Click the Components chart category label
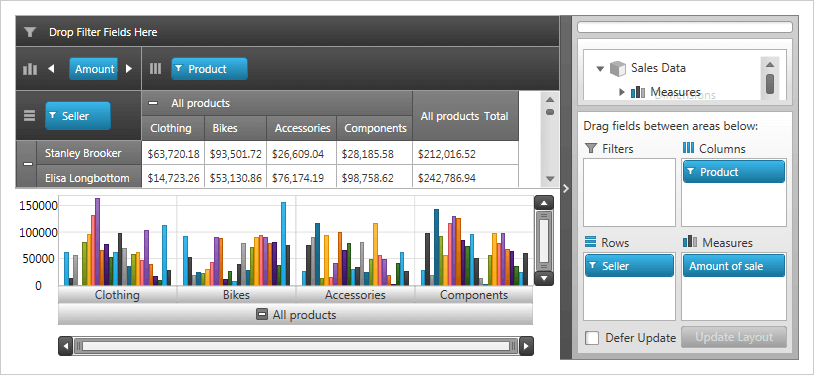814x375 pixels. [474, 295]
